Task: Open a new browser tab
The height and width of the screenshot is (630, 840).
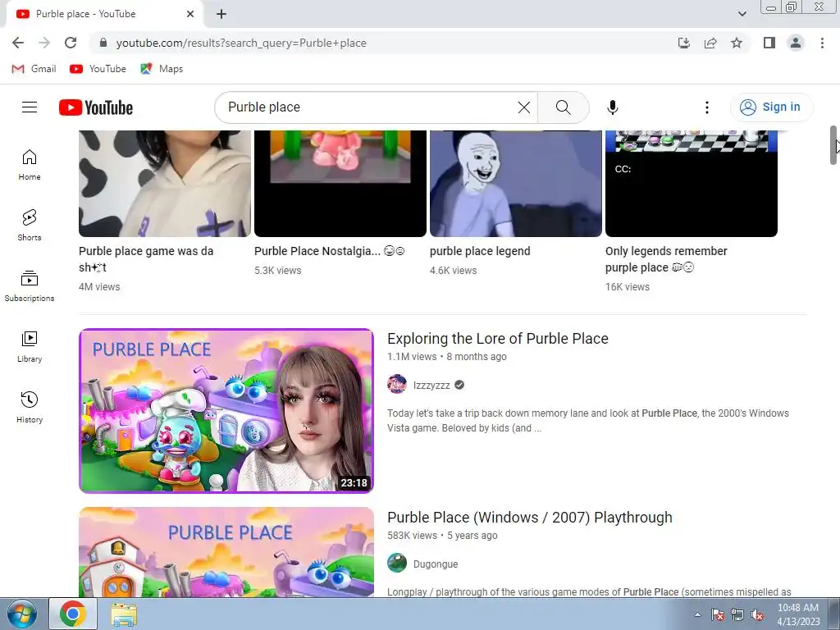Action: point(221,14)
